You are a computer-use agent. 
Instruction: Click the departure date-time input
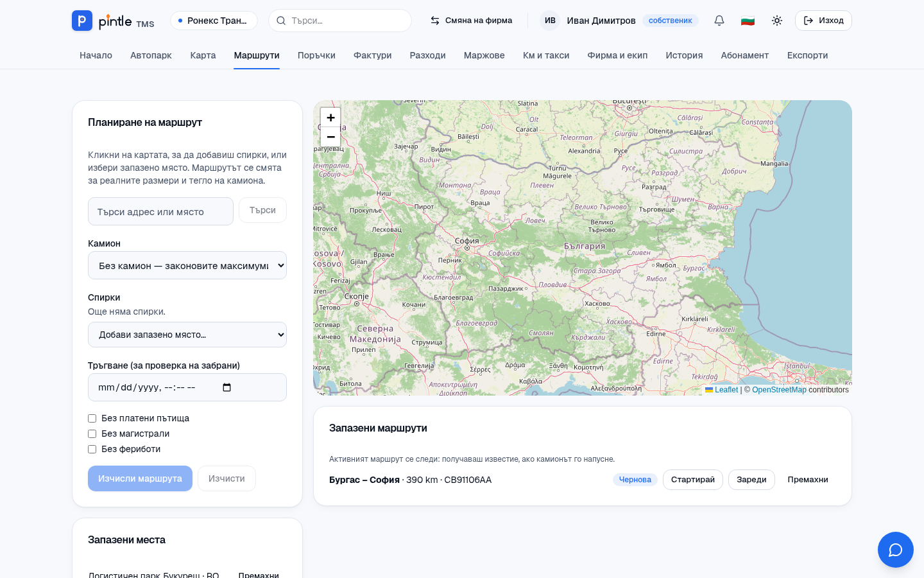pos(187,387)
